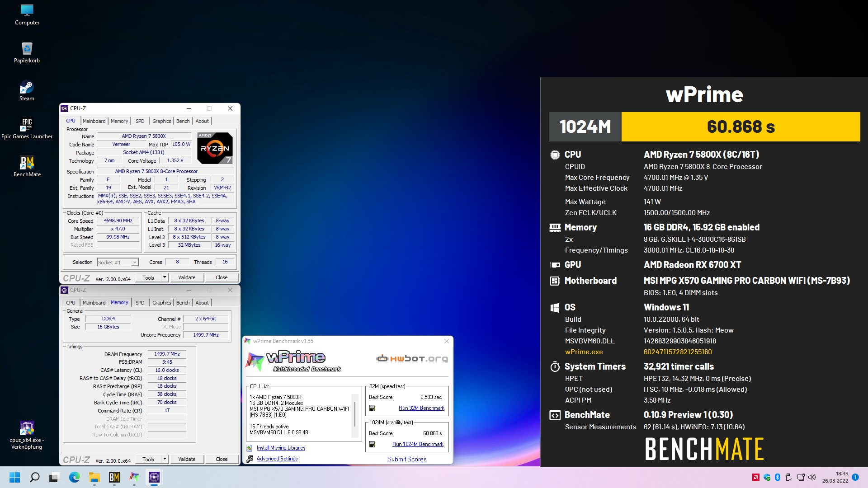Switch to CPU-Z taskbar icon
The width and height of the screenshot is (868, 488).
(x=154, y=477)
